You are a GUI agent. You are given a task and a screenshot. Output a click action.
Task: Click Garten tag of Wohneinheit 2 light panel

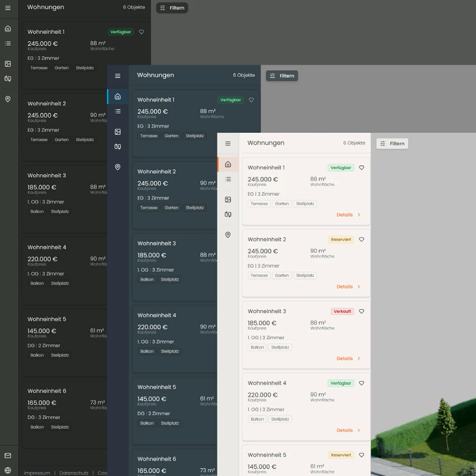[282, 275]
